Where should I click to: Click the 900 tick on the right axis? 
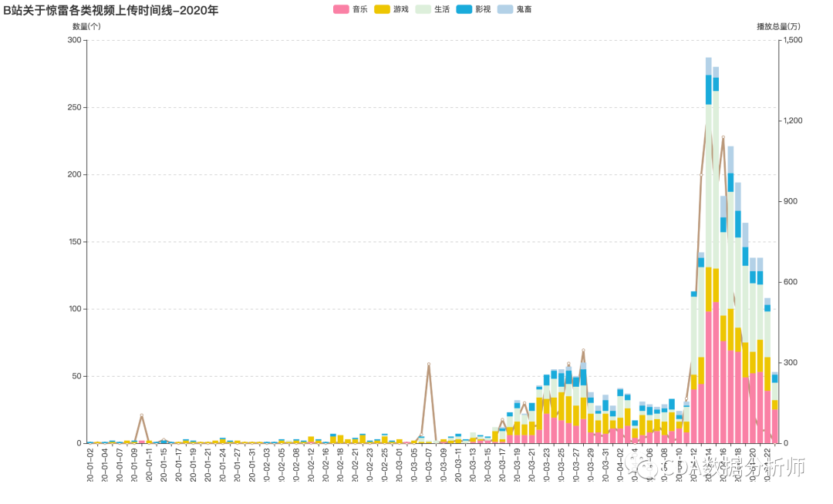coord(791,201)
